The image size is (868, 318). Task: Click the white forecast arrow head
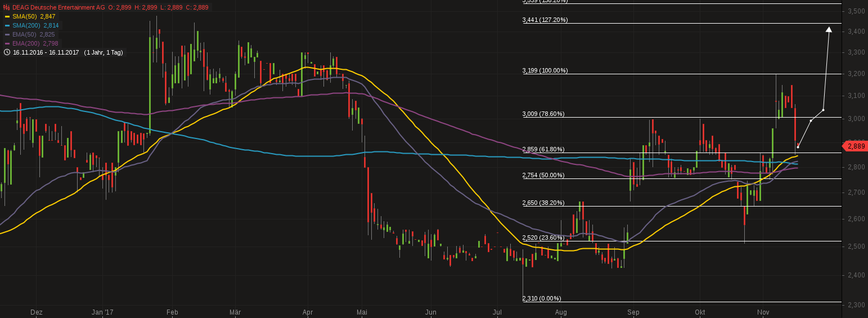click(x=829, y=30)
